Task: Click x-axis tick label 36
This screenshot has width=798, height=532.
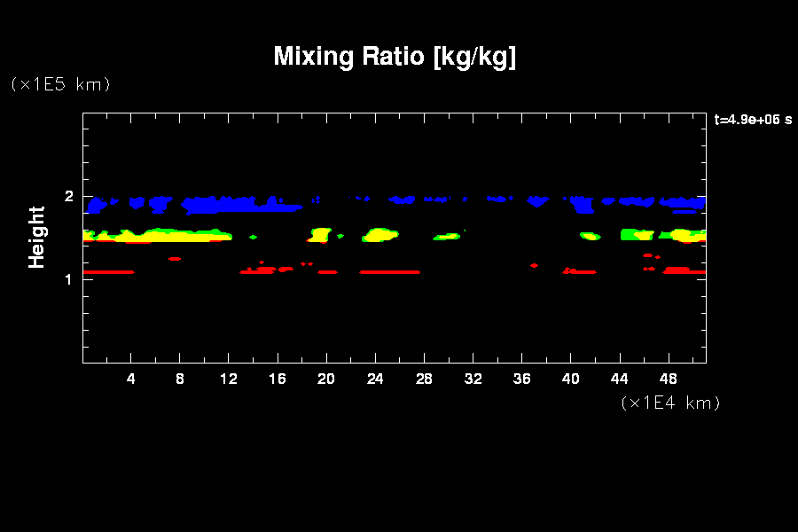Action: pos(521,379)
